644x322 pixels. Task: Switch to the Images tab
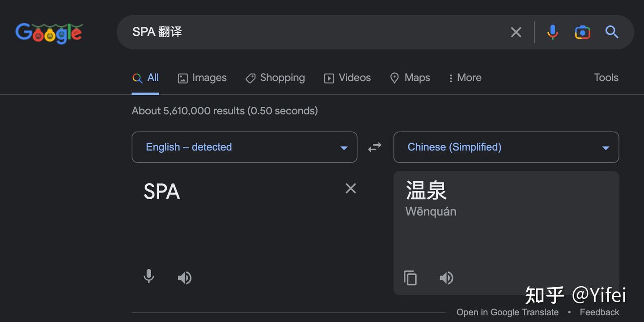(202, 78)
